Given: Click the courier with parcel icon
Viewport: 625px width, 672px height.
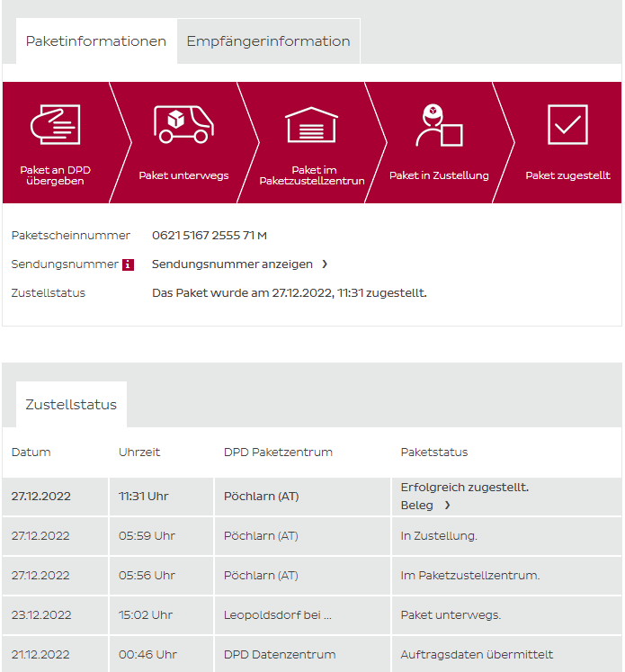Looking at the screenshot, I should [438, 125].
